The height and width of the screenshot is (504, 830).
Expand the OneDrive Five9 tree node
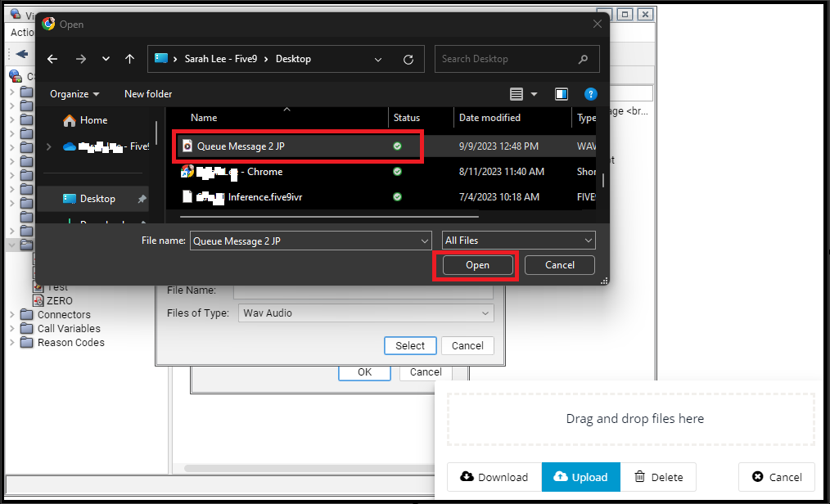[x=48, y=146]
